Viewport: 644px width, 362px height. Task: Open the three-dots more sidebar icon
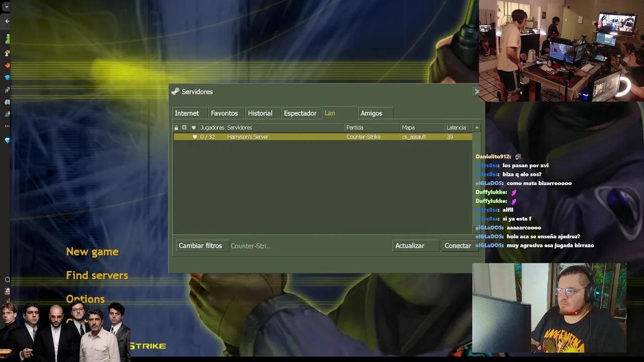(7, 126)
